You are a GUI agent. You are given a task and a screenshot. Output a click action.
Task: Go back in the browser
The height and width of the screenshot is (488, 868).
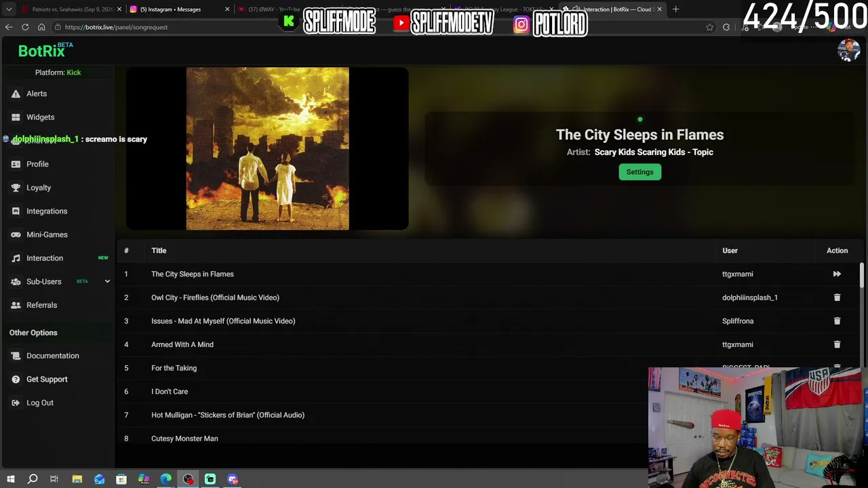[x=9, y=27]
